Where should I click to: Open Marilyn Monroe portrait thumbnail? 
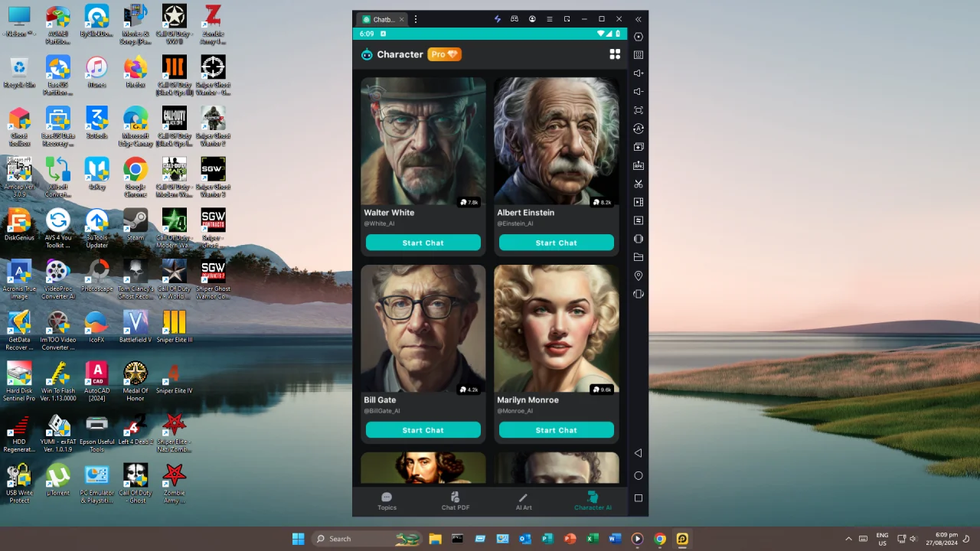(556, 329)
